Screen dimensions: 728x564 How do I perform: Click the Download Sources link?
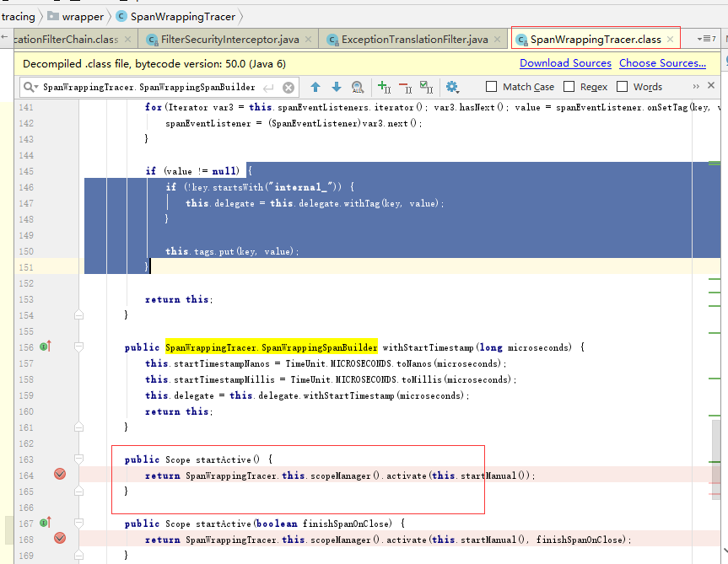(x=565, y=62)
